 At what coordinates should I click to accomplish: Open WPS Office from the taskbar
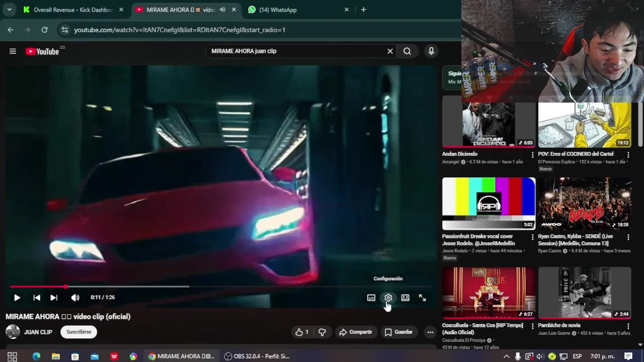coord(114,356)
